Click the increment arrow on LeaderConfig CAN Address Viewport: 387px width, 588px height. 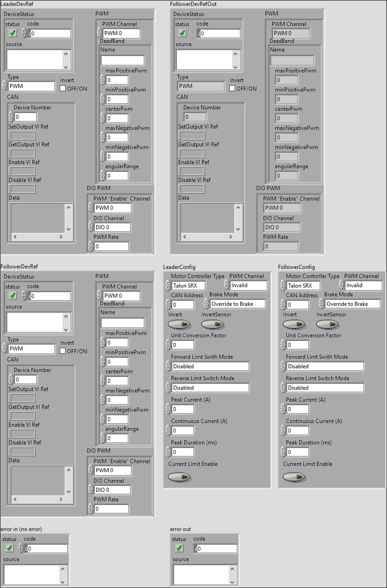click(x=168, y=302)
